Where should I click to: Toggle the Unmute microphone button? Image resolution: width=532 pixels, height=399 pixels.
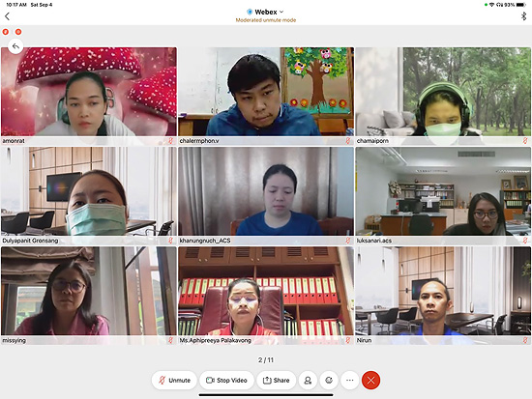[174, 380]
